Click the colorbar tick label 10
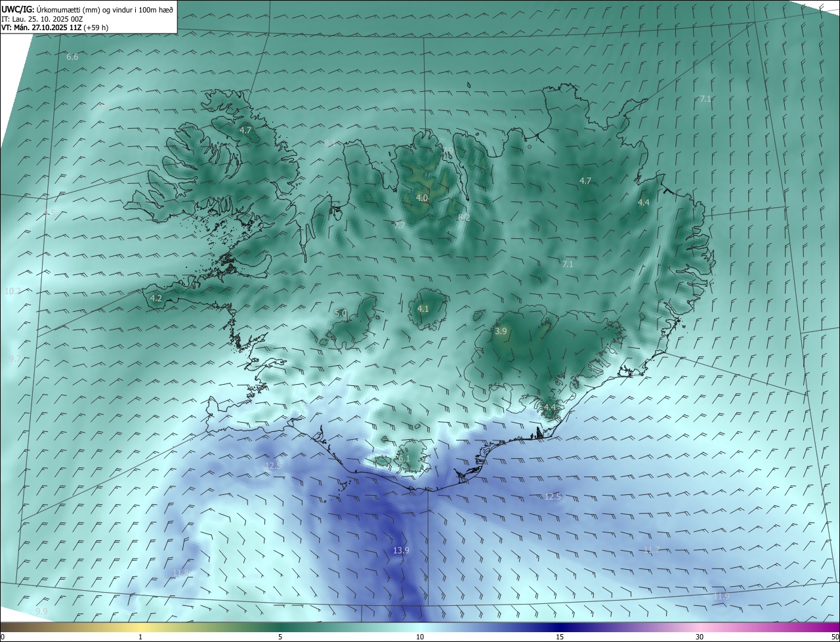Image resolution: width=840 pixels, height=642 pixels. tap(420, 637)
